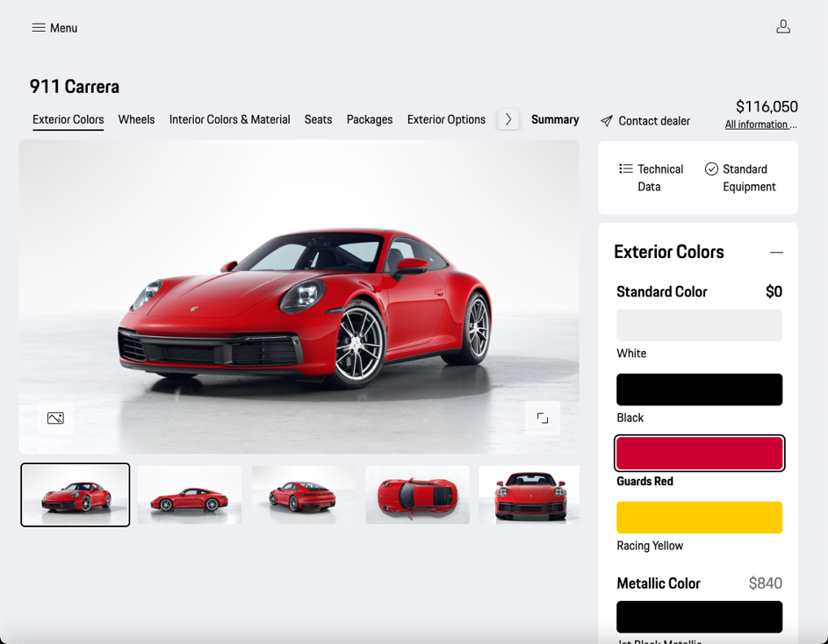828x644 pixels.
Task: Open the Summary page
Action: point(554,119)
